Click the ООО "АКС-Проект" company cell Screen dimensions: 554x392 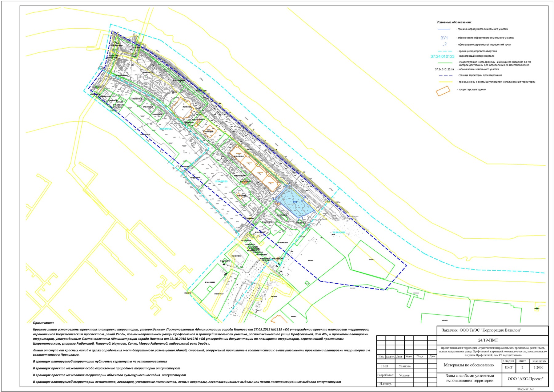525,379
